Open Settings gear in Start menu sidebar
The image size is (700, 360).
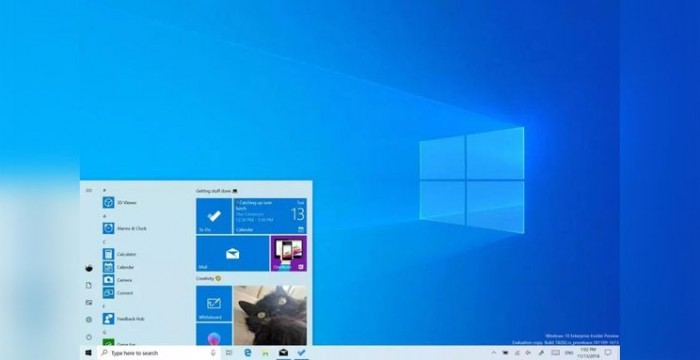coord(89,320)
